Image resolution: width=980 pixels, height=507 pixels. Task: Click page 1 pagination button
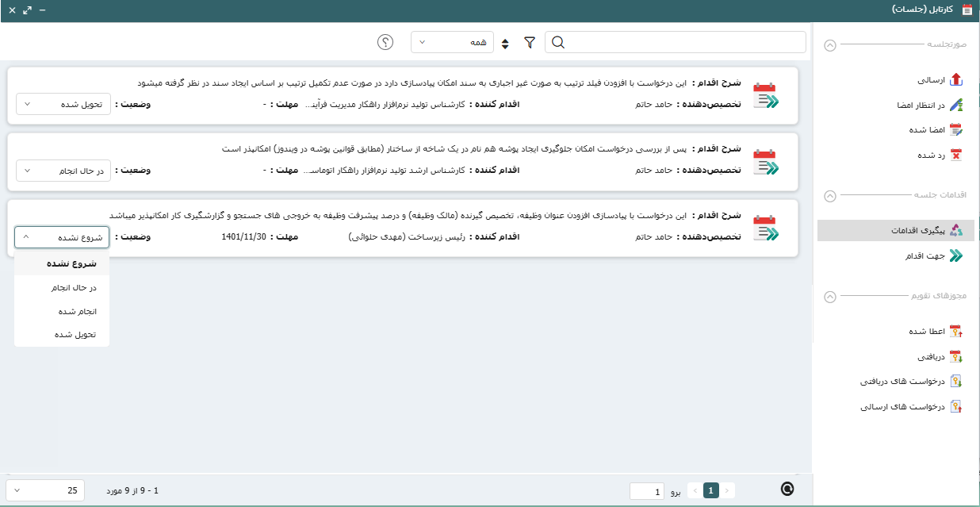point(711,491)
